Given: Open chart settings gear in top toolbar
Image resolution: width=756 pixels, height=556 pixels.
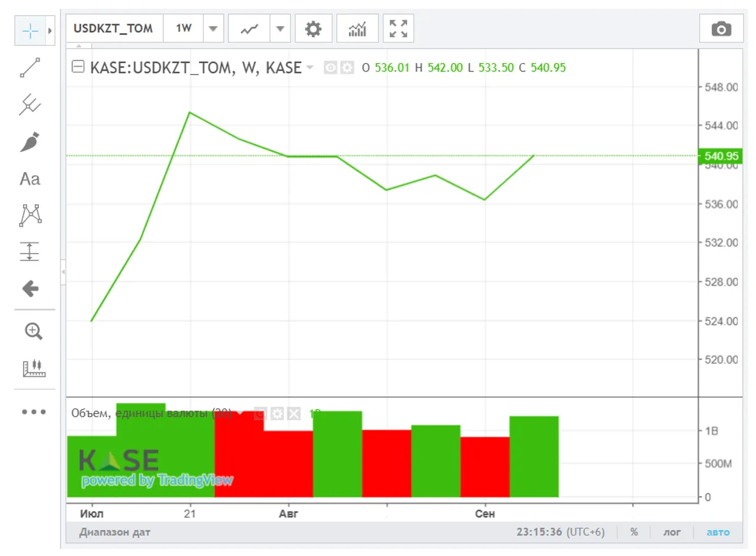Looking at the screenshot, I should [313, 29].
